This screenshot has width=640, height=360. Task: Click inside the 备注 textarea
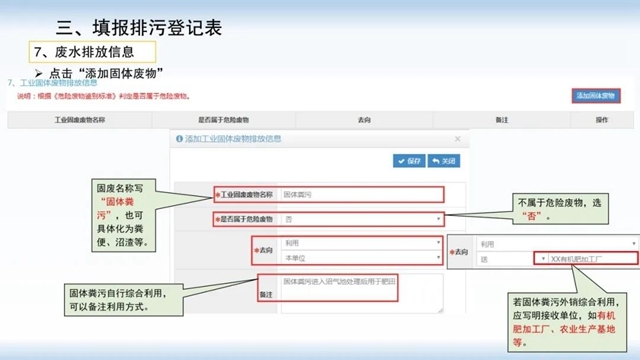(362, 293)
